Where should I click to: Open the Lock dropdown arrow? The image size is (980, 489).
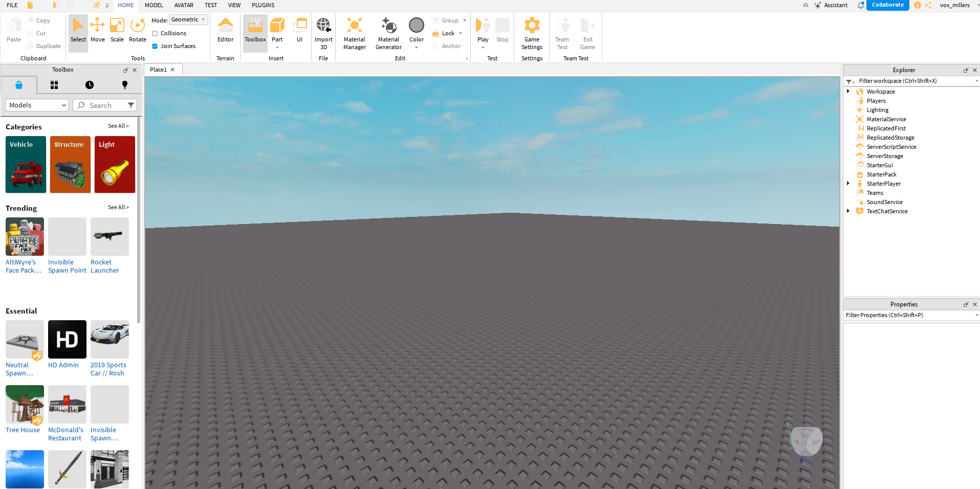[461, 33]
